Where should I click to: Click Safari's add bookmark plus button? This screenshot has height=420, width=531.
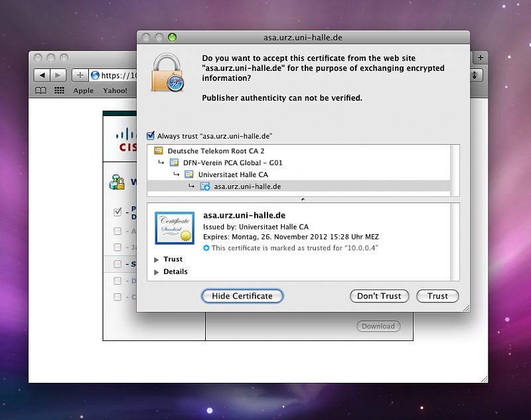point(80,75)
